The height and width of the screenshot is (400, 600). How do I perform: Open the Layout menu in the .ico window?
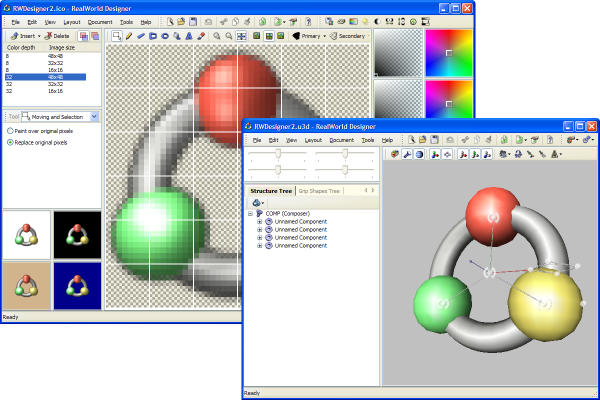coord(72,22)
